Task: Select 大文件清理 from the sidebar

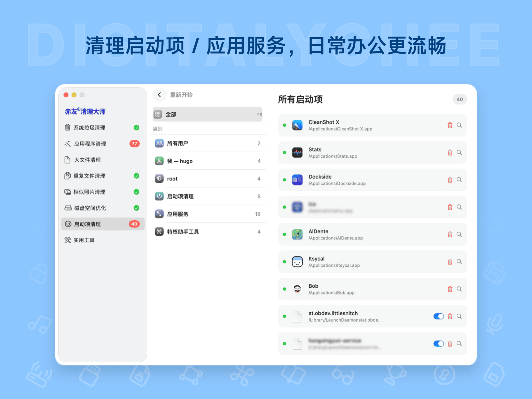Action: pyautogui.click(x=87, y=160)
